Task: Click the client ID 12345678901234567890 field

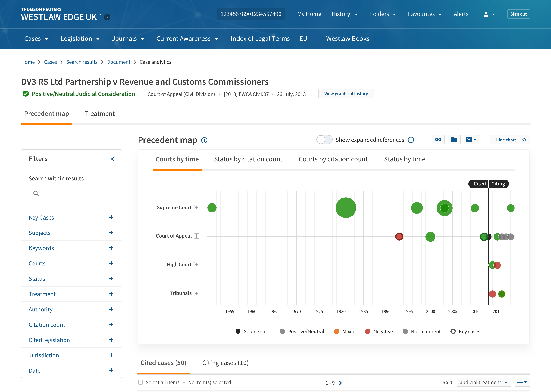Action: pyautogui.click(x=251, y=14)
